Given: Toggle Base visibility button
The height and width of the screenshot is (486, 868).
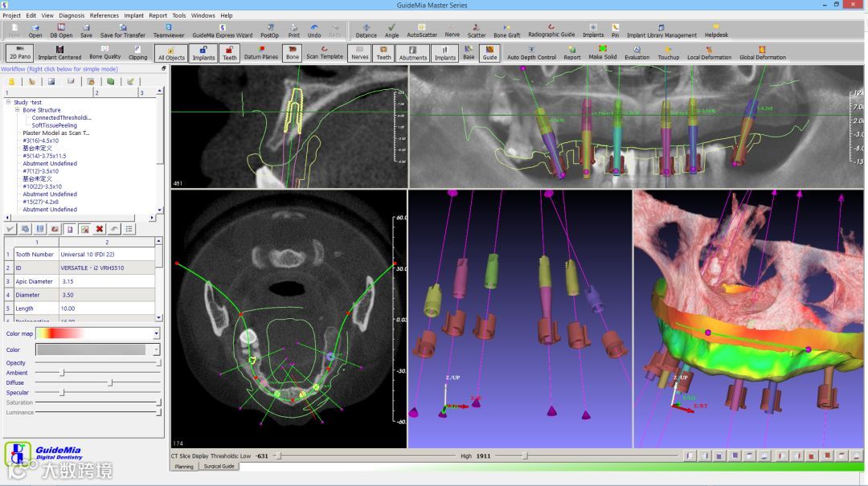Looking at the screenshot, I should 469,53.
